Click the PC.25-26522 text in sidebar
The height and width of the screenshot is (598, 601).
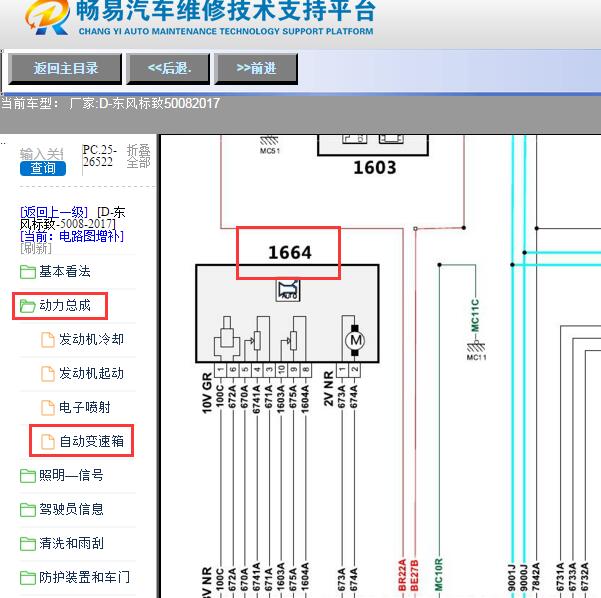(x=99, y=155)
